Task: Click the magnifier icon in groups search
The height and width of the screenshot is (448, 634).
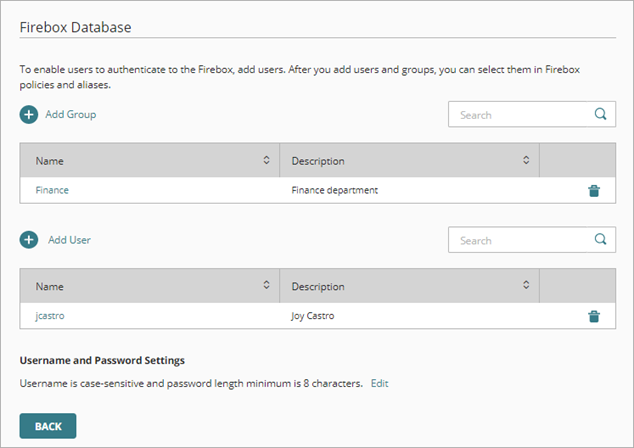Action: tap(600, 114)
